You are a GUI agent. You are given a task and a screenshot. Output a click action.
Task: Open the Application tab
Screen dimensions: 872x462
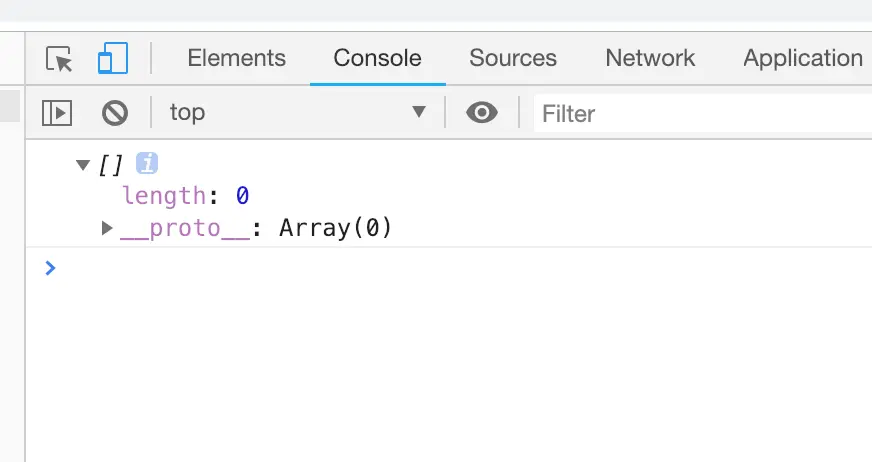tap(802, 58)
